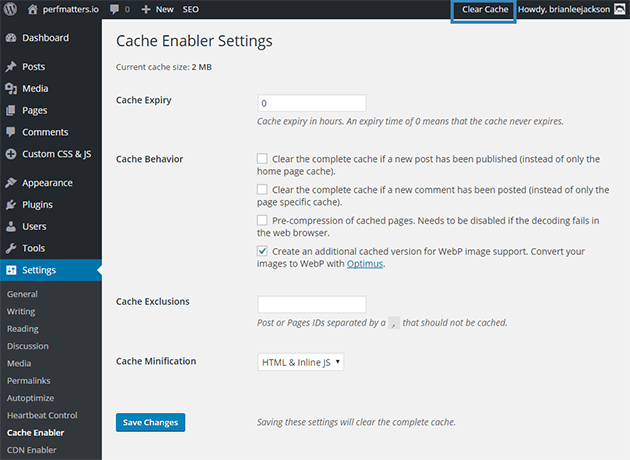Enable clearing complete cache on new post
This screenshot has width=630, height=460.
262,159
